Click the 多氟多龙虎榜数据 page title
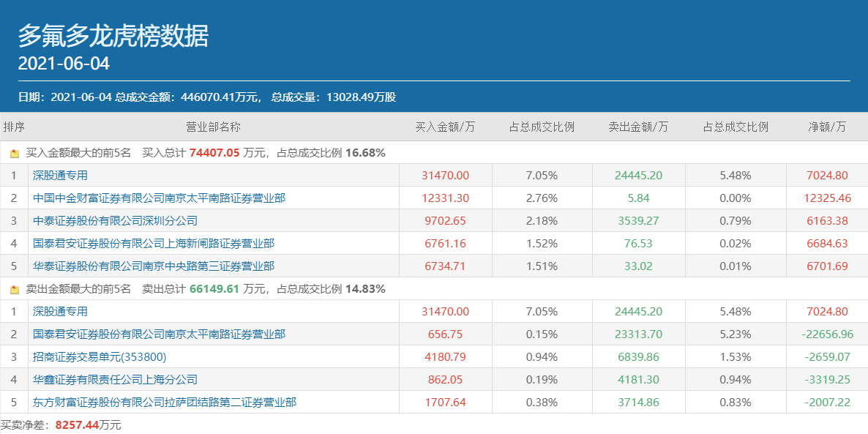The height and width of the screenshot is (434, 868). click(113, 35)
